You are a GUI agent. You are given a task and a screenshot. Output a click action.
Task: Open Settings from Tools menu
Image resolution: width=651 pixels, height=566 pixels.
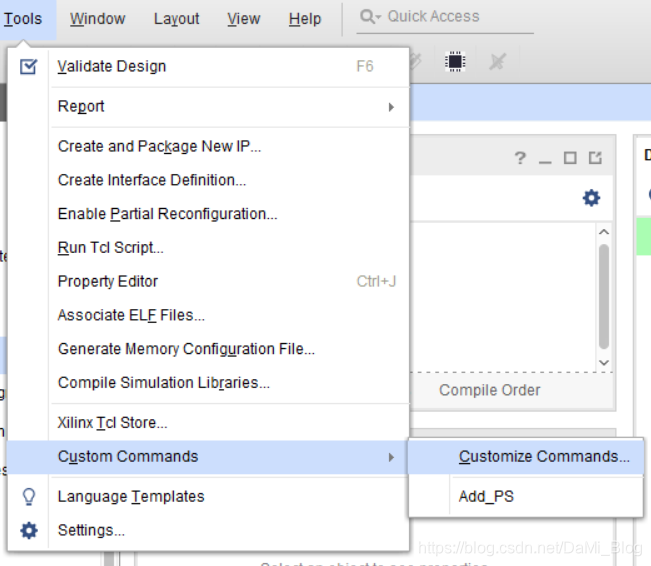point(229,530)
